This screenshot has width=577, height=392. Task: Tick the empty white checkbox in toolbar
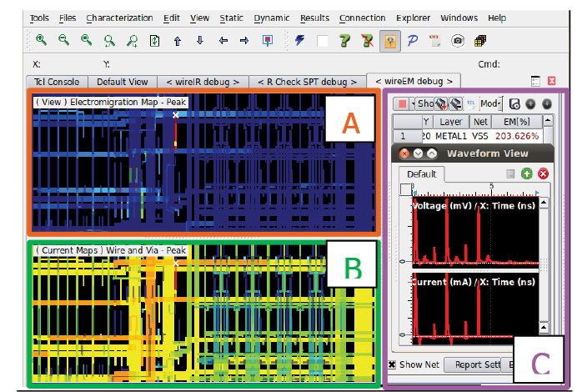coord(322,40)
